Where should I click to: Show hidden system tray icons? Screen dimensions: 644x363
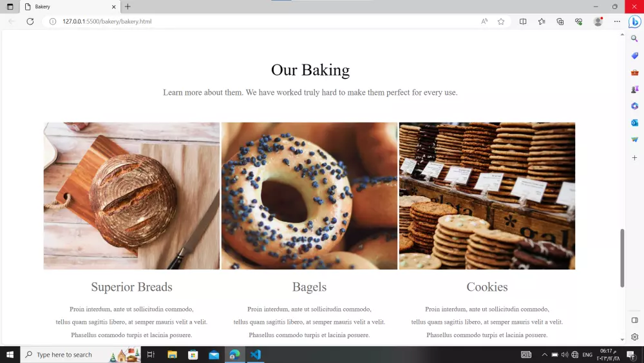click(x=545, y=355)
